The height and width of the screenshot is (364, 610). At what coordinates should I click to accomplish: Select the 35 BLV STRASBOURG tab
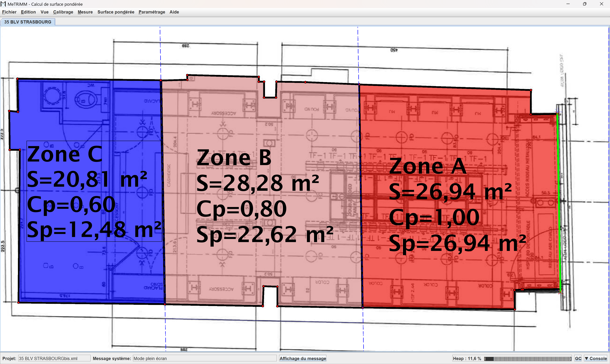(x=28, y=22)
